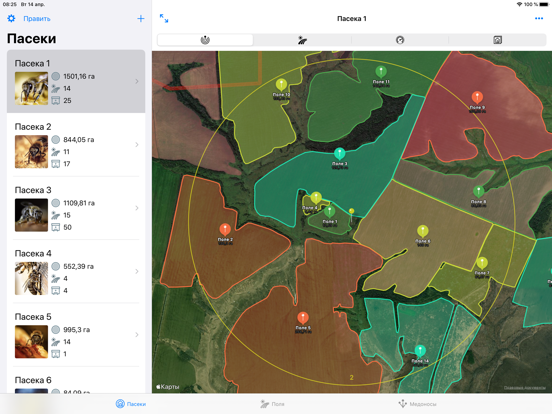
Task: Switch to the gauge segment icon
Action: coord(400,40)
